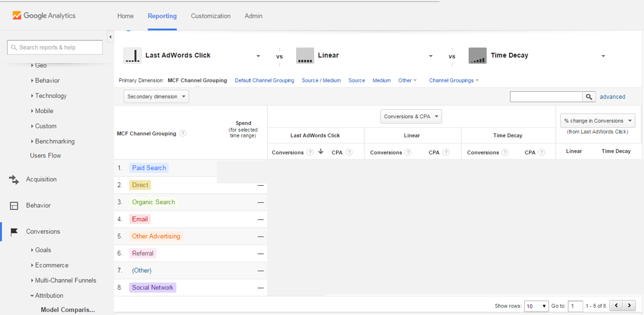
Task: Switch to the Customization tab
Action: [x=211, y=16]
